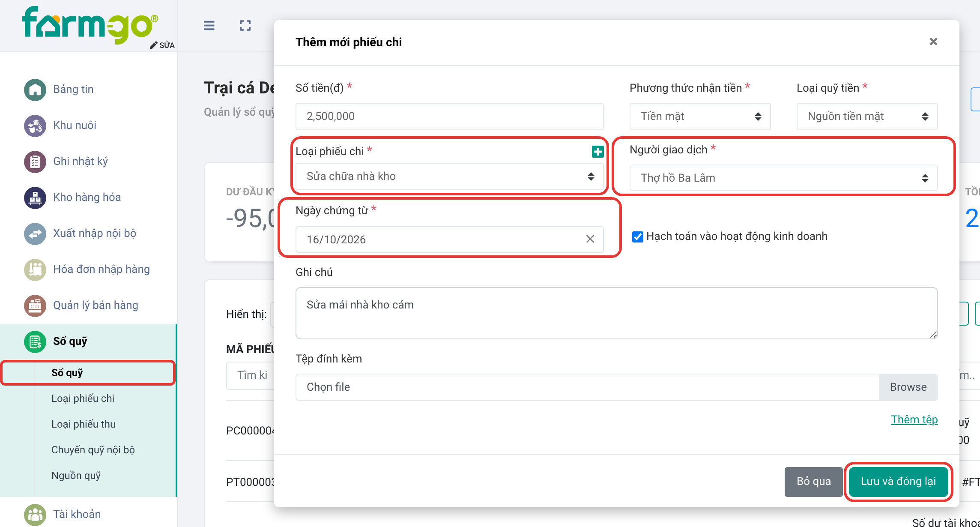
Task: Add new Loại phiếu chi with plus icon
Action: 598,151
